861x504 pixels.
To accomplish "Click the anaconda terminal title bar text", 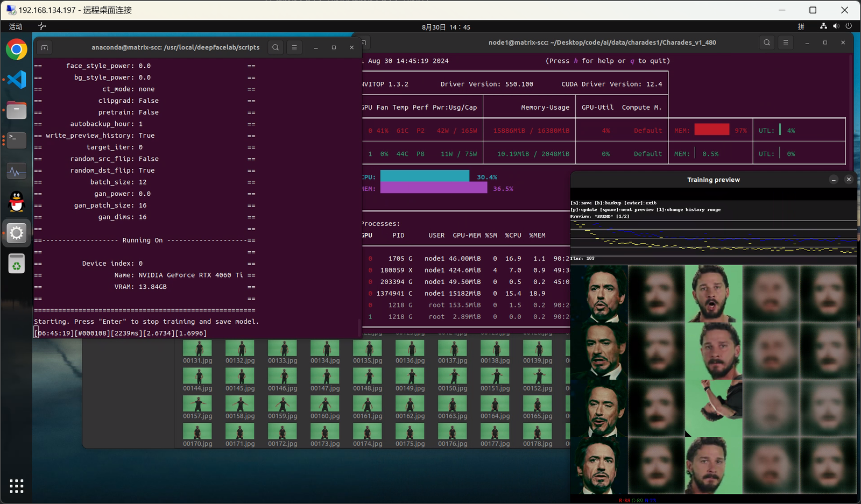I will click(175, 47).
